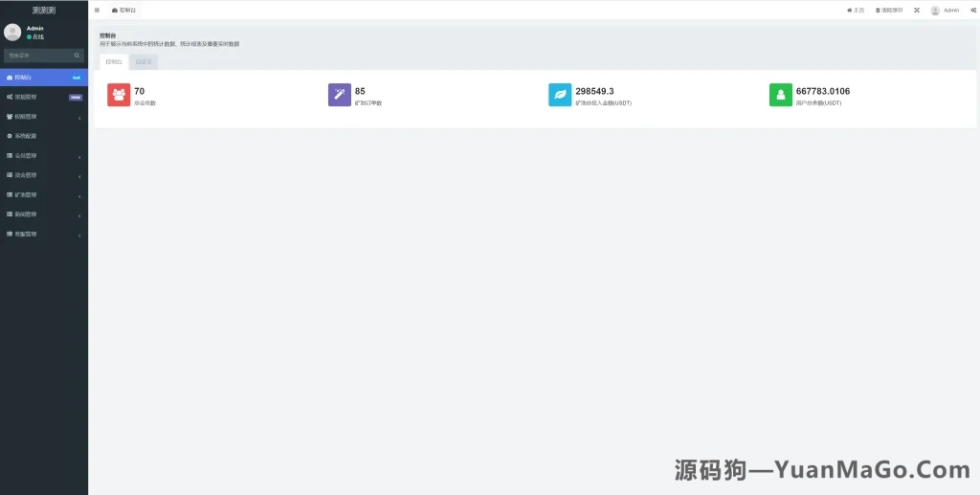This screenshot has width=980, height=495.
Task: Click the list icon beside 新闻管理
Action: (x=10, y=214)
